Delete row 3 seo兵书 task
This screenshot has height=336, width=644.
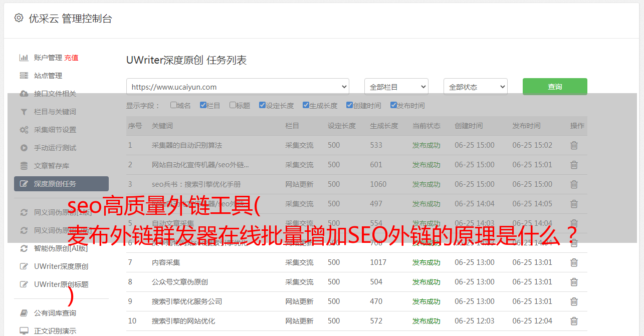[x=574, y=184]
